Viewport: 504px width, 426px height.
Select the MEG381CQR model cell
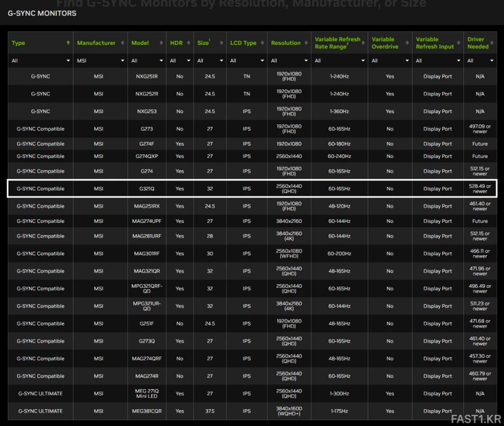pyautogui.click(x=147, y=411)
